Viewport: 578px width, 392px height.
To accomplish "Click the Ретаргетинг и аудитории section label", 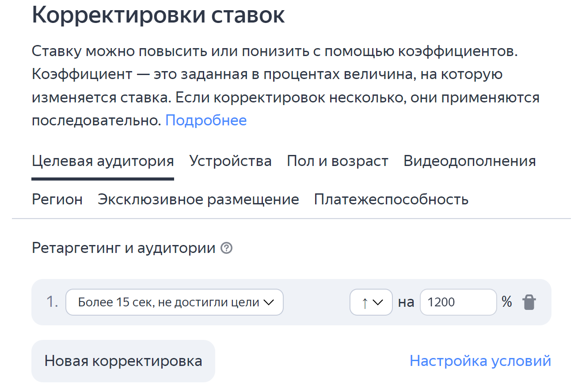I will [x=123, y=249].
